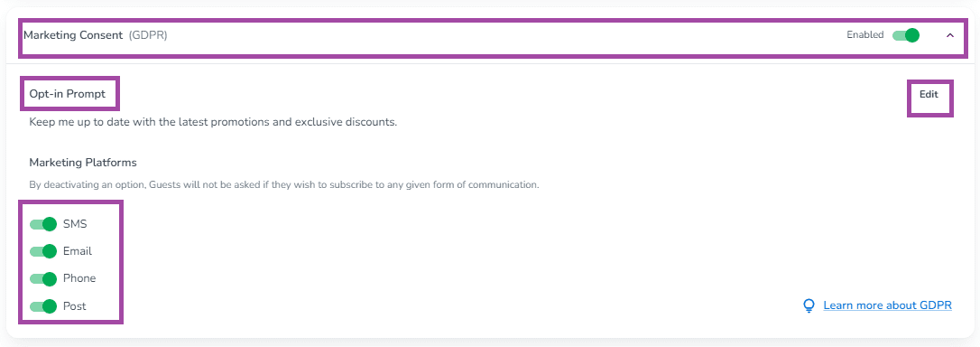Switch off the Post marketing toggle
Screen dimensions: 980x347
coord(43,306)
